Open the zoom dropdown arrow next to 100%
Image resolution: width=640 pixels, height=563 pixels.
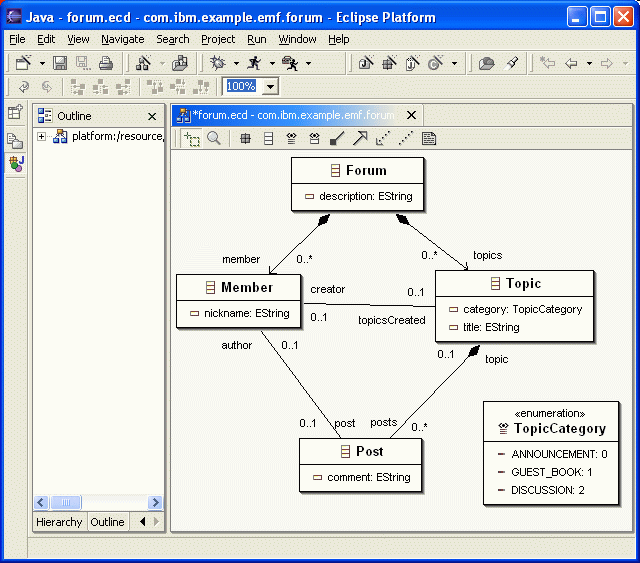270,87
